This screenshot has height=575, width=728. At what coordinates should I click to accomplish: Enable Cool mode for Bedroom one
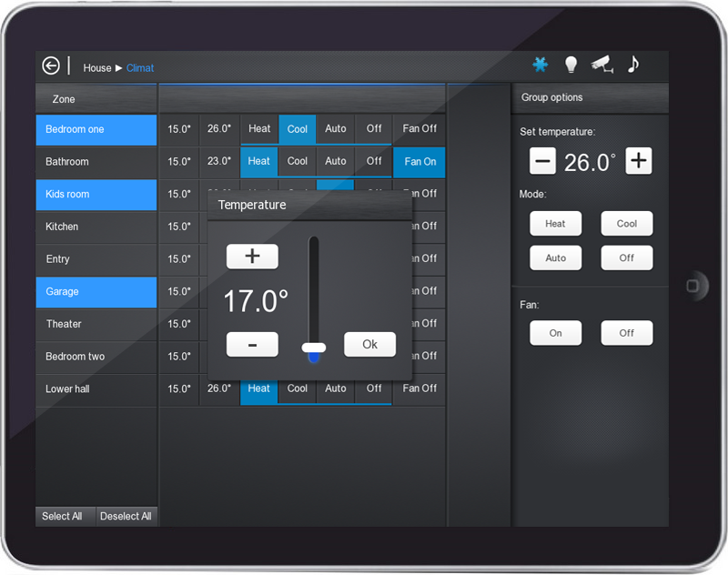(297, 128)
